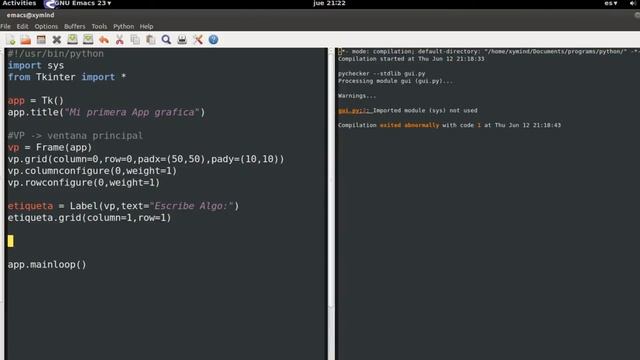Click the Copy toolbar icon
Viewport: 640px width, 360px height.
[x=135, y=40]
